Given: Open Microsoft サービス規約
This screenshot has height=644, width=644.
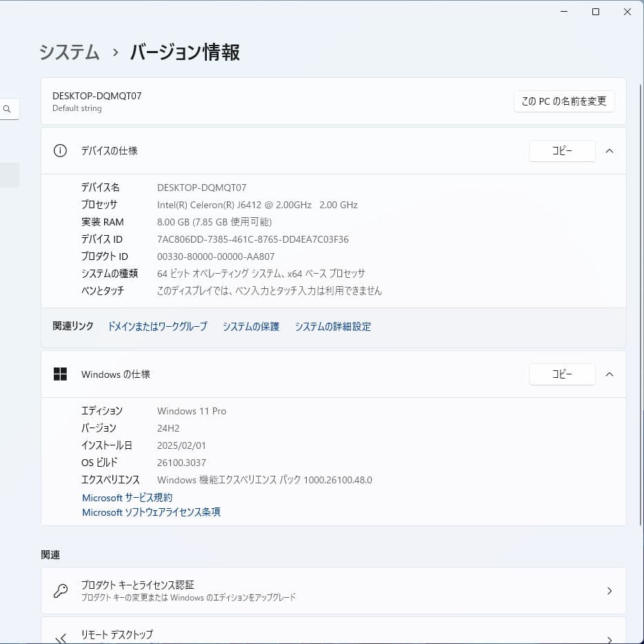Looking at the screenshot, I should click(x=127, y=497).
